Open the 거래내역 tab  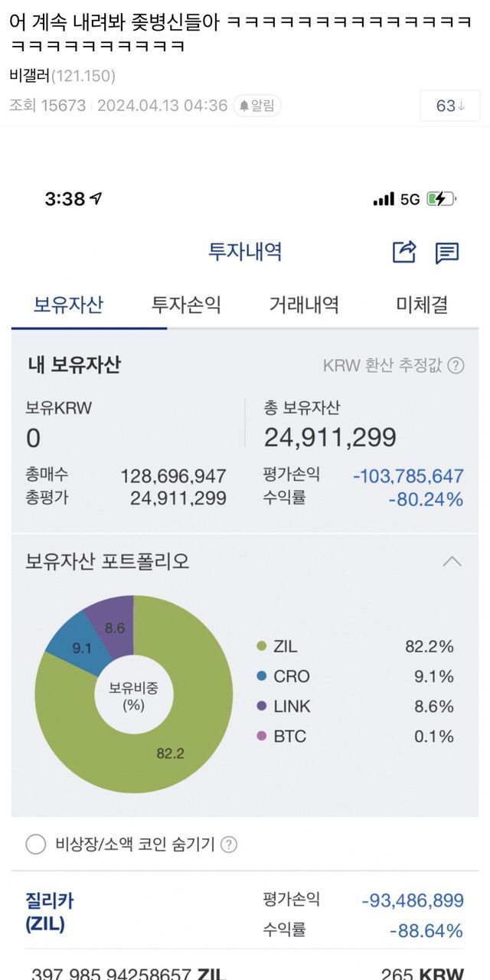(304, 305)
